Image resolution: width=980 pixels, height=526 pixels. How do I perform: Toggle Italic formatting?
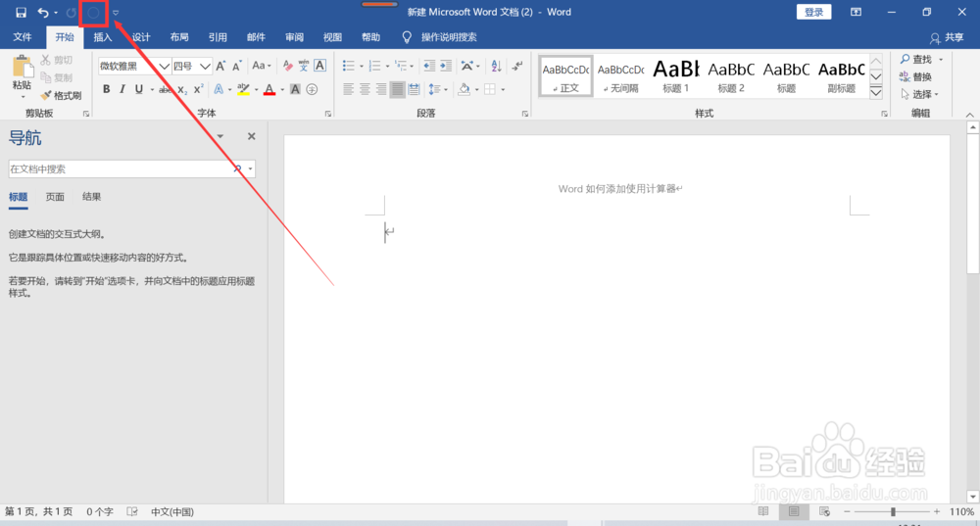coord(122,89)
